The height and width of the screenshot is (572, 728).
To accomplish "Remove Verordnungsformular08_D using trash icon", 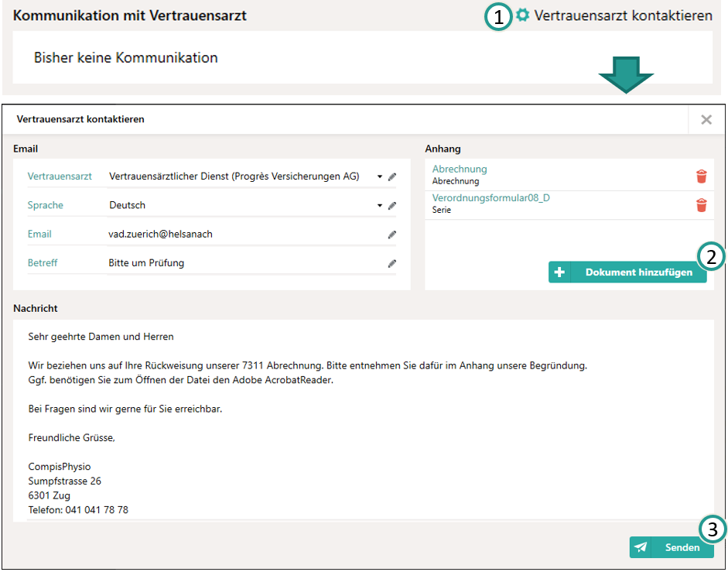I will pos(701,205).
